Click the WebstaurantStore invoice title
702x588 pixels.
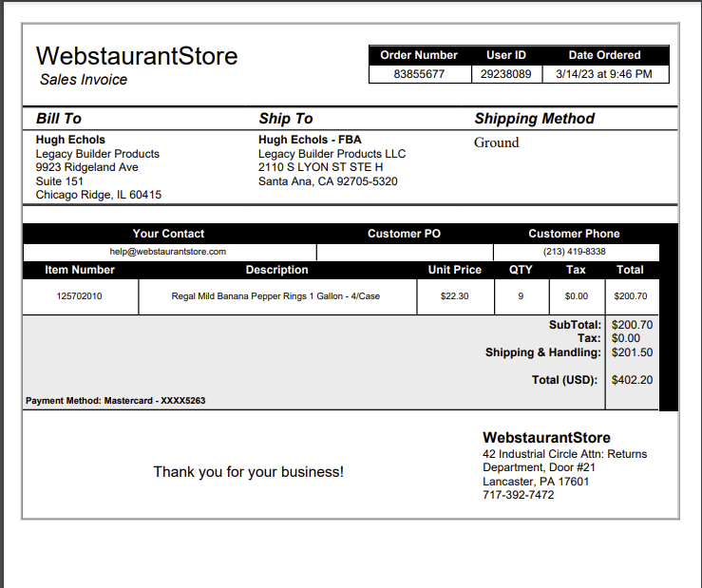point(137,56)
